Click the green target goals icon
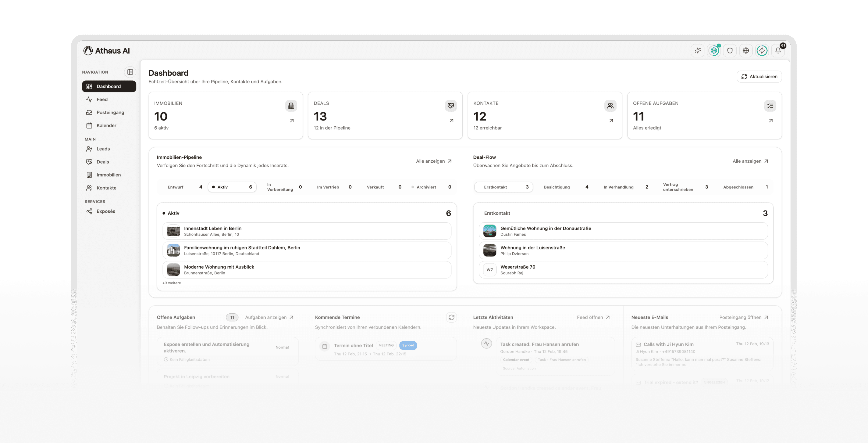Image resolution: width=868 pixels, height=443 pixels. tap(714, 50)
